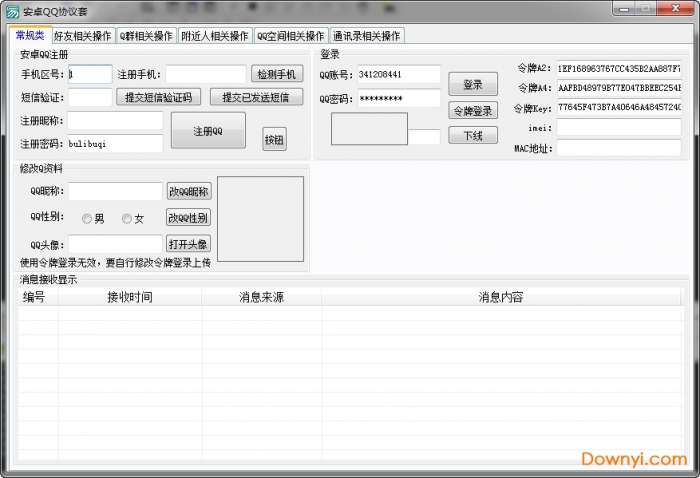
Task: Focus the 令牌A4 input field
Action: pyautogui.click(x=619, y=88)
